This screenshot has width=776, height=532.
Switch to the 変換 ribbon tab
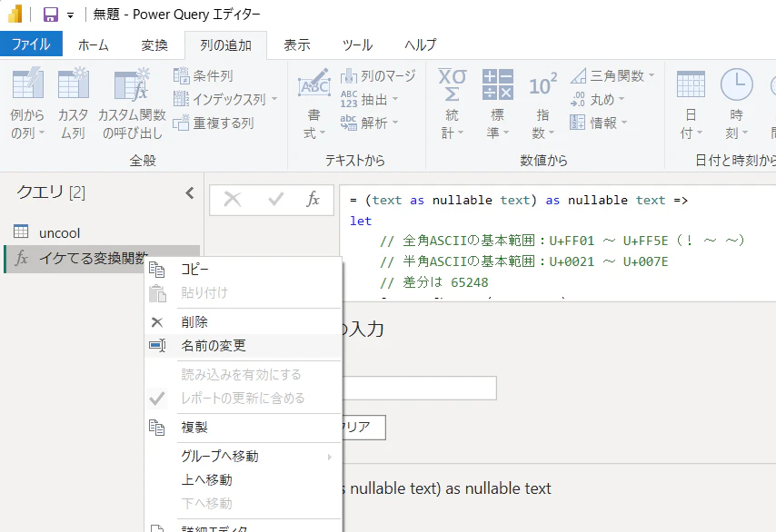[x=154, y=45]
